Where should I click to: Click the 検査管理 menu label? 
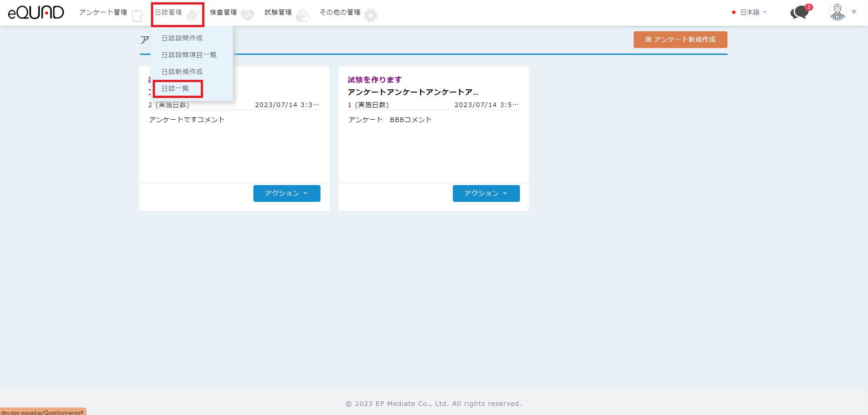tap(223, 12)
